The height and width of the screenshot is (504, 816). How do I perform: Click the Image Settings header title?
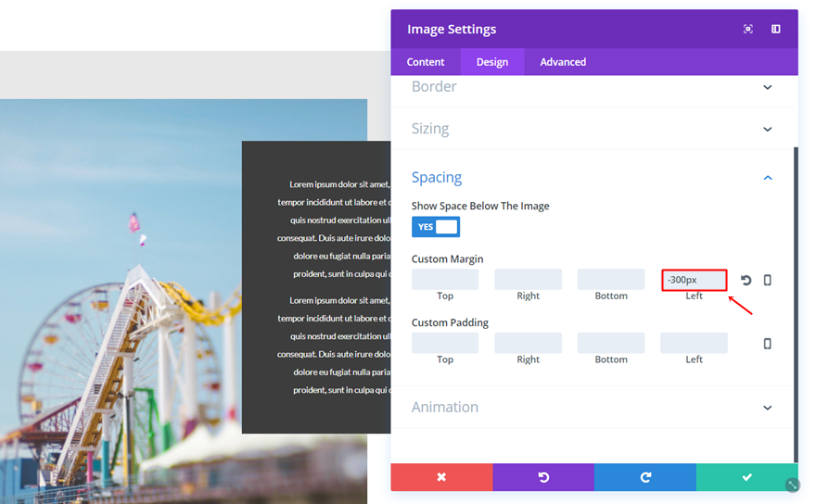point(452,29)
